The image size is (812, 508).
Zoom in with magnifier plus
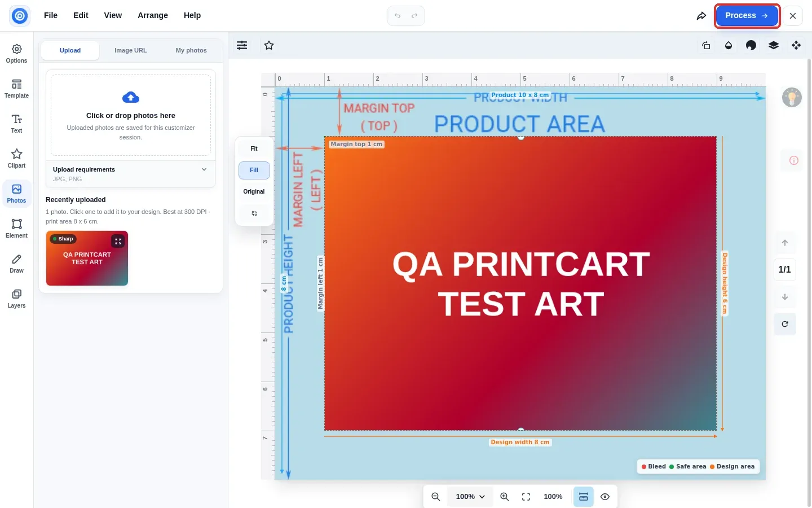[x=505, y=497]
